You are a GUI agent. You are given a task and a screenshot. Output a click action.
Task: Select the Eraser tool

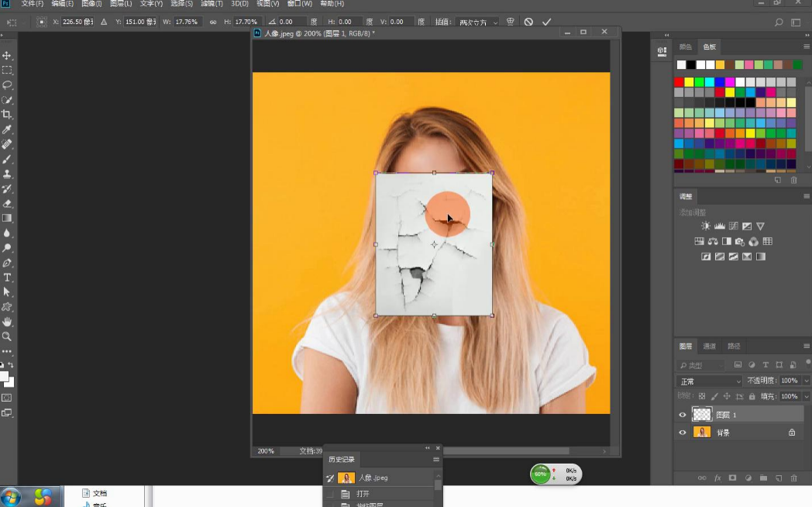(x=7, y=204)
